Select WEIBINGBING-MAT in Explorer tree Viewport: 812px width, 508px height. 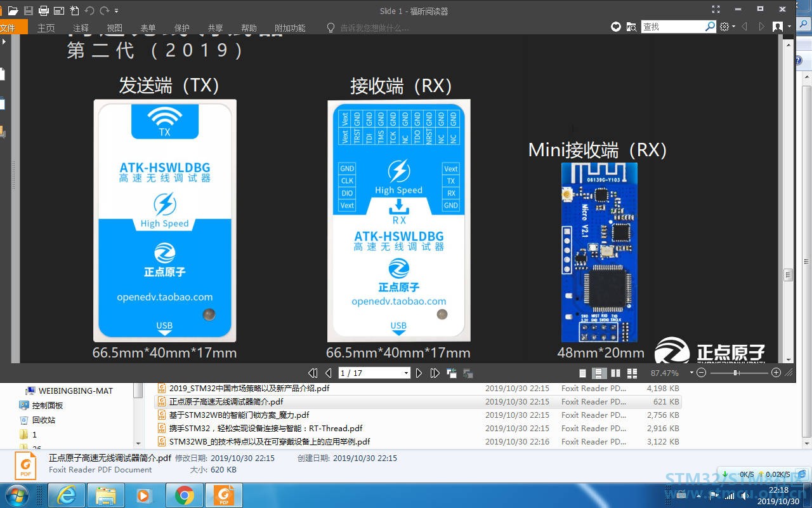75,391
